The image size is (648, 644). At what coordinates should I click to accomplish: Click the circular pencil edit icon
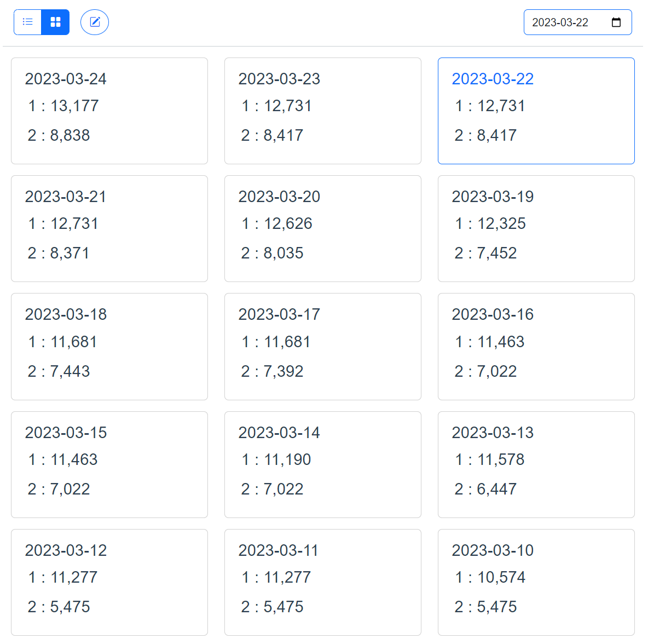94,22
